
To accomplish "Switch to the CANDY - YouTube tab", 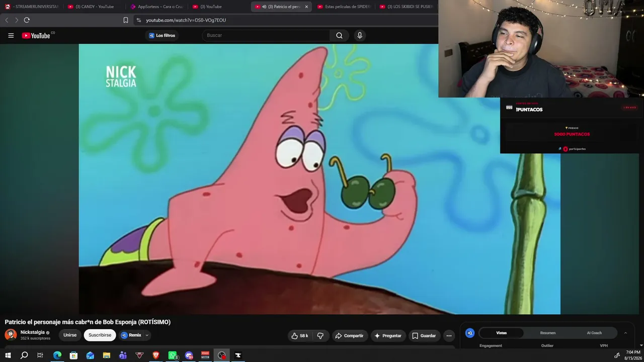I will pyautogui.click(x=94, y=7).
